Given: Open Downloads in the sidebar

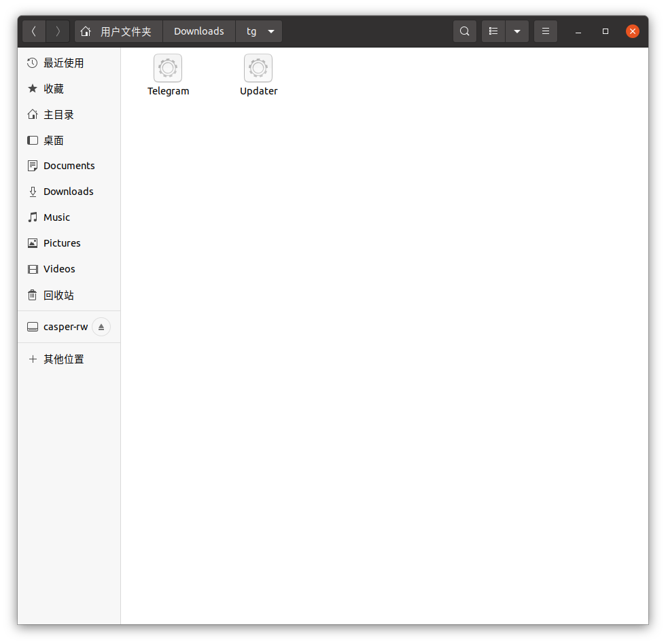Looking at the screenshot, I should click(69, 192).
